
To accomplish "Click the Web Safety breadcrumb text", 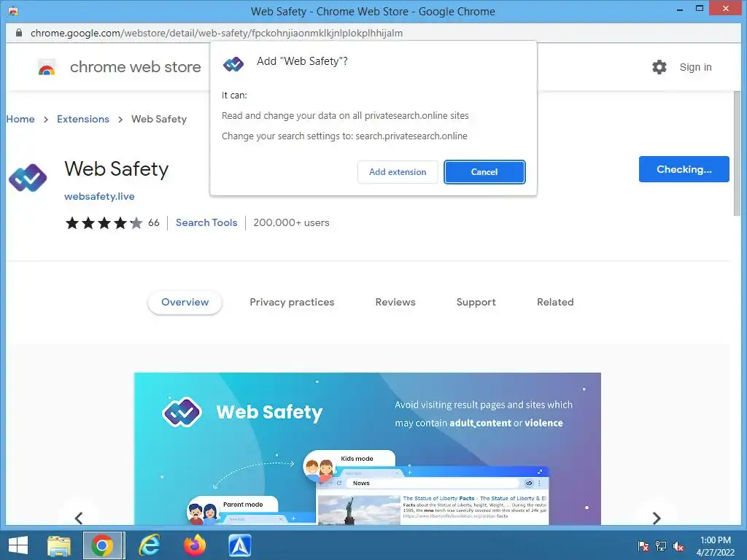I will (x=158, y=119).
